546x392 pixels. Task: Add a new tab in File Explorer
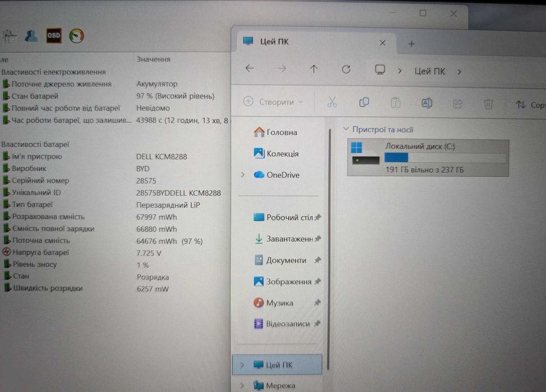[x=411, y=44]
